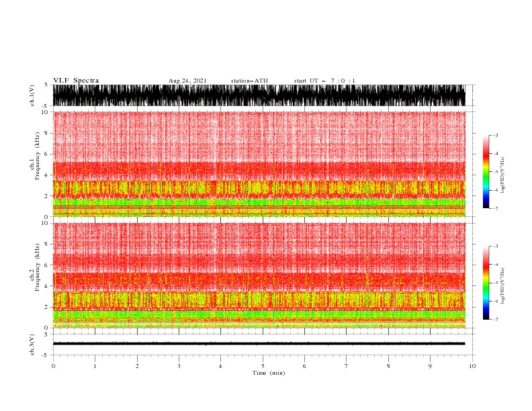
Task: Click the time axis tick label "4"
Action: (220, 366)
